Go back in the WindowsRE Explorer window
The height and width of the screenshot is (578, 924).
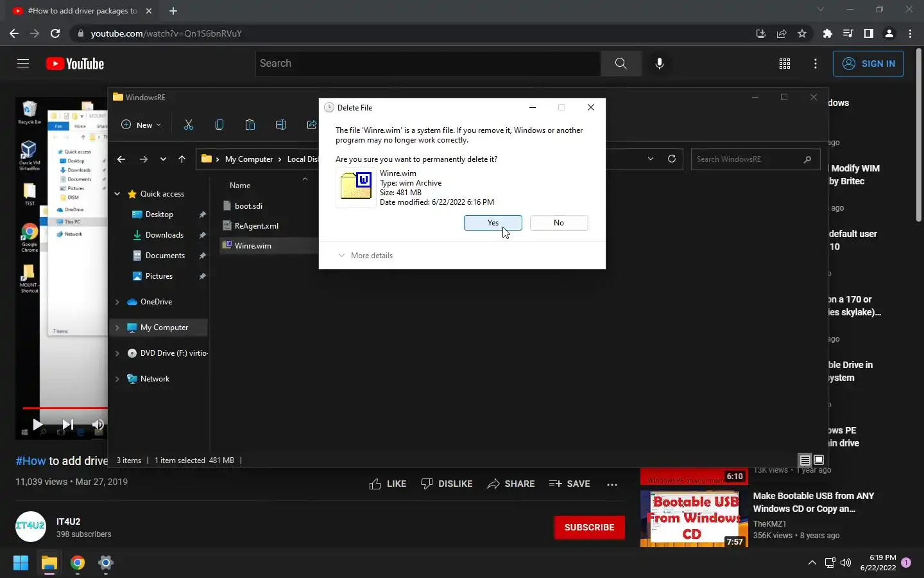pyautogui.click(x=121, y=159)
